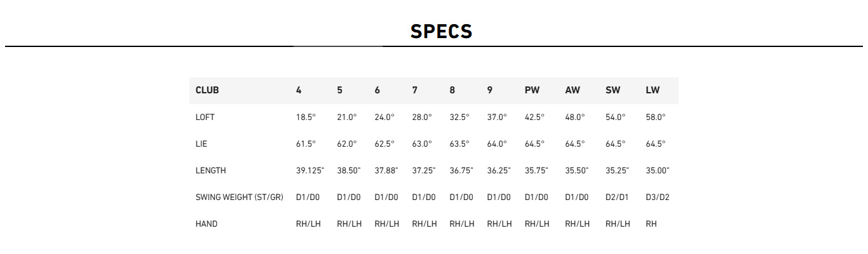Click the 42.5° loft value

[x=534, y=117]
